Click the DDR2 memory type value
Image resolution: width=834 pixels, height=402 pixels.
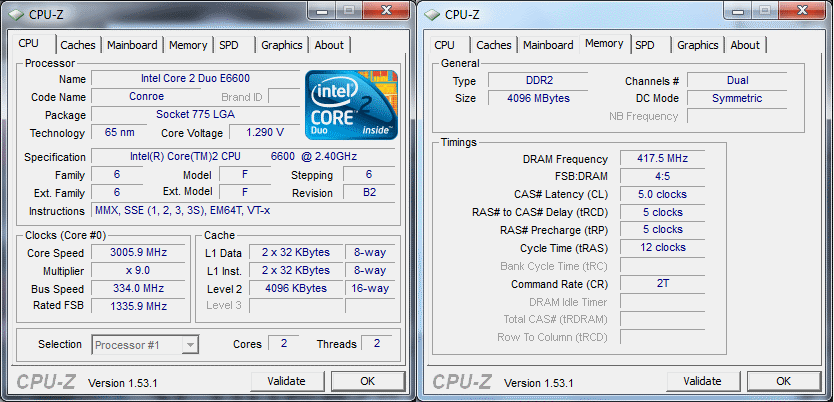tap(538, 81)
